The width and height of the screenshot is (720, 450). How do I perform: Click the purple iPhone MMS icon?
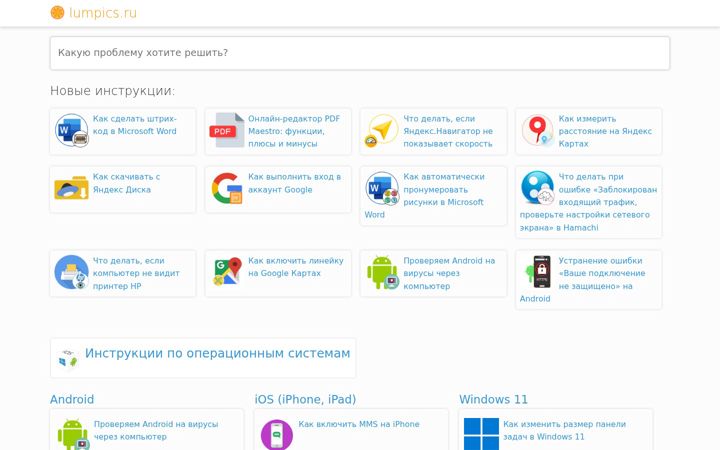pos(277,434)
